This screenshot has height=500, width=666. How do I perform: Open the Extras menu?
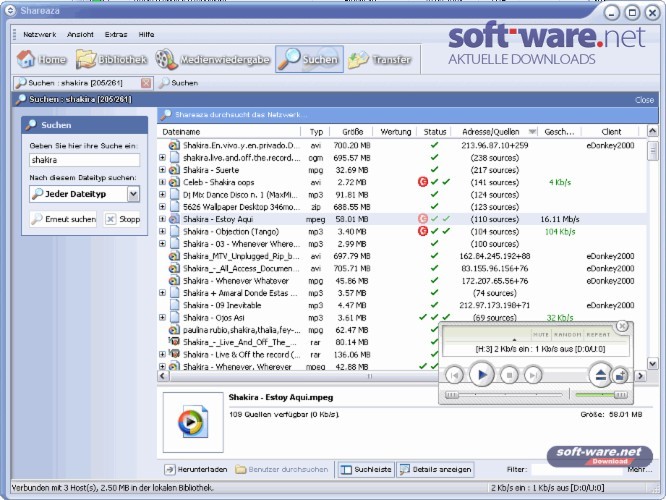point(116,34)
